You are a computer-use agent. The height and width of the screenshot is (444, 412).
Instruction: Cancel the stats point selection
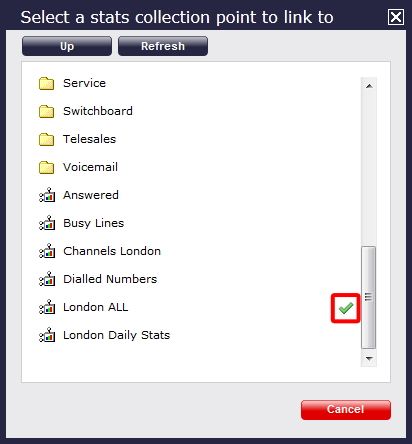click(346, 410)
